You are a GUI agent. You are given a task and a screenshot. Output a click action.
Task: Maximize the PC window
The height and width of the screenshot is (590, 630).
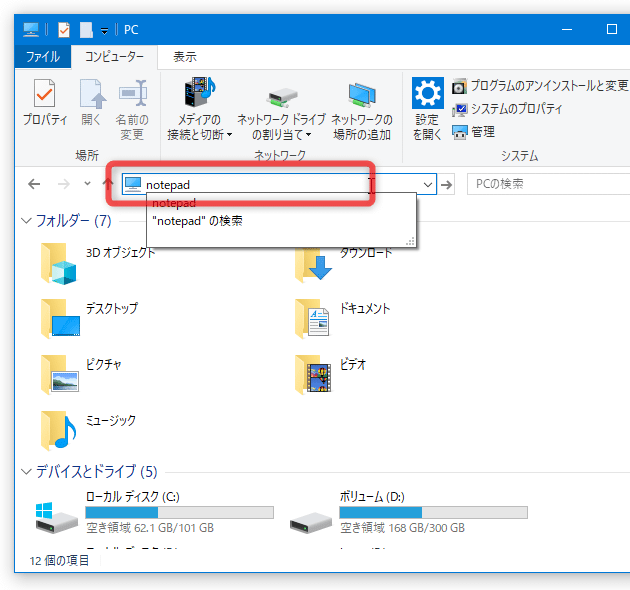pyautogui.click(x=612, y=29)
